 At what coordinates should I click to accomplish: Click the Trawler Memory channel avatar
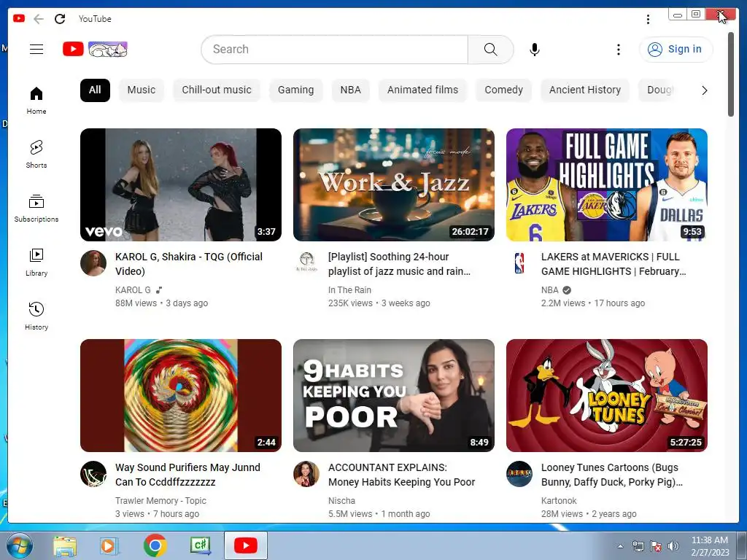tap(93, 474)
